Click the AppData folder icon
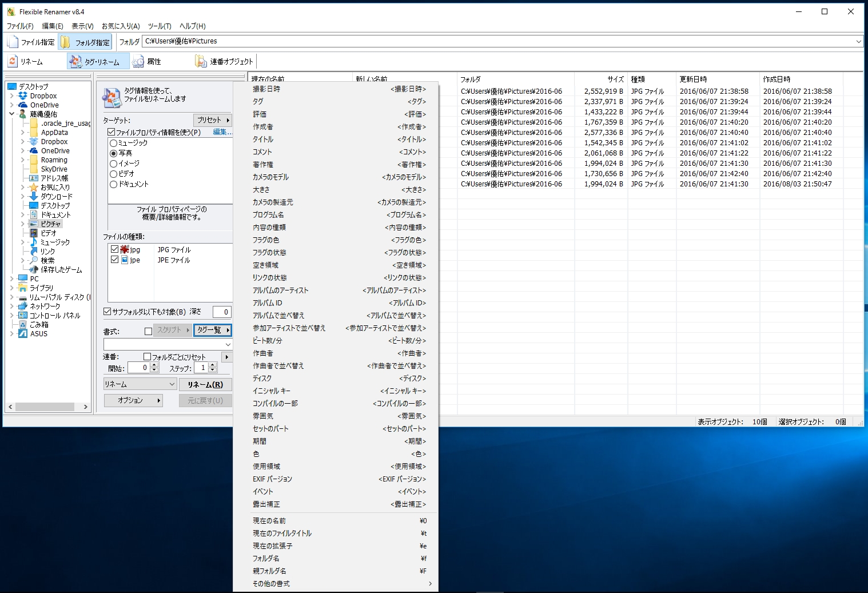The height and width of the screenshot is (593, 868). (x=34, y=133)
